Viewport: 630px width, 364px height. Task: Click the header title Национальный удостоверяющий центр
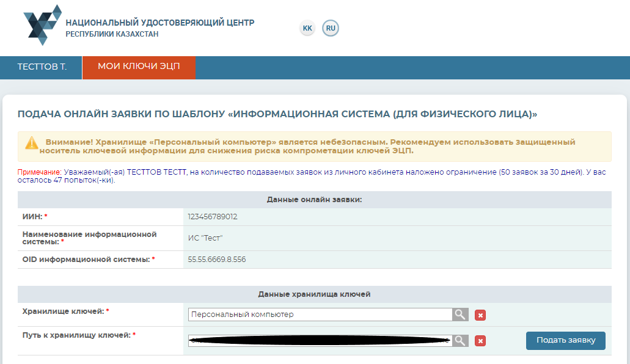(159, 23)
